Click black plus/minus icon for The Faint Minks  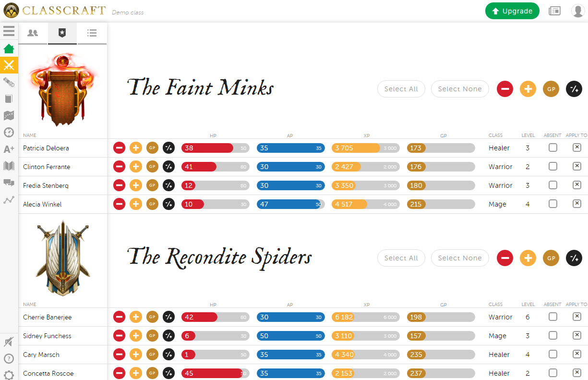[x=574, y=89]
